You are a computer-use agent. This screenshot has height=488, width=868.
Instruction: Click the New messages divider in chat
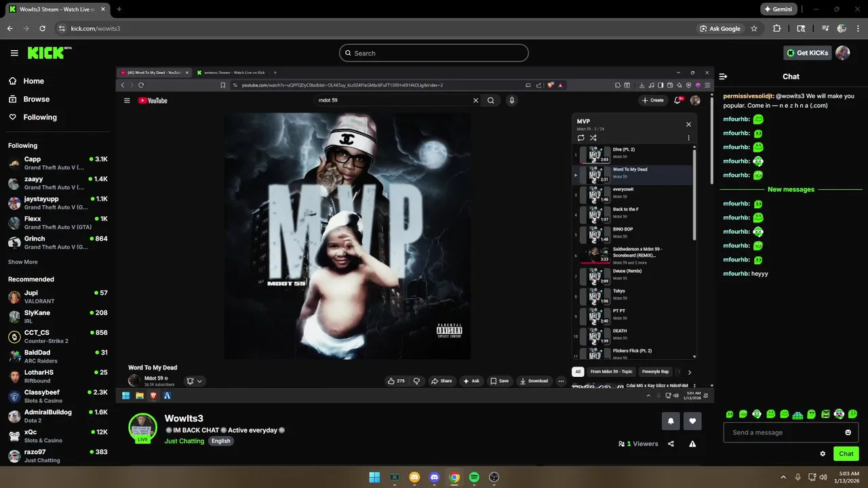(791, 189)
